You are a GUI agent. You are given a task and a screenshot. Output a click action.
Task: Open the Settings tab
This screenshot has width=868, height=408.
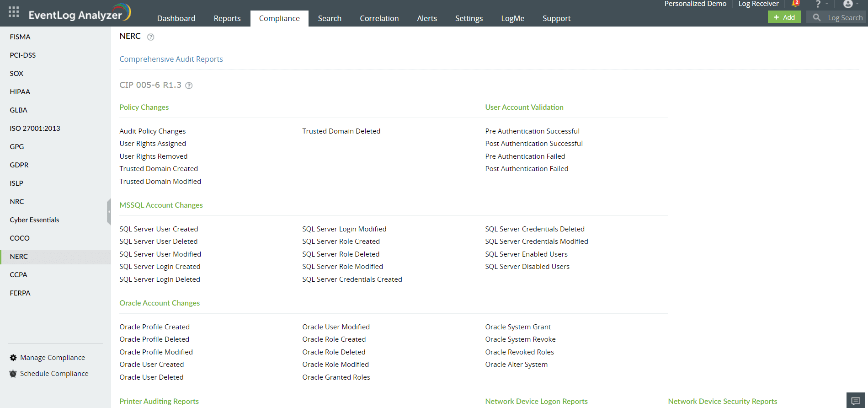469,18
